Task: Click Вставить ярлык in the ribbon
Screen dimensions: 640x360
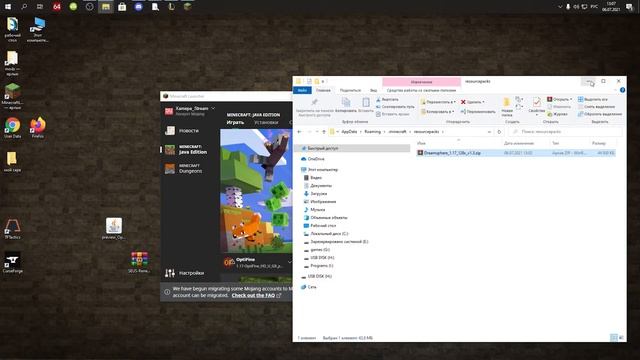Action: point(392,114)
